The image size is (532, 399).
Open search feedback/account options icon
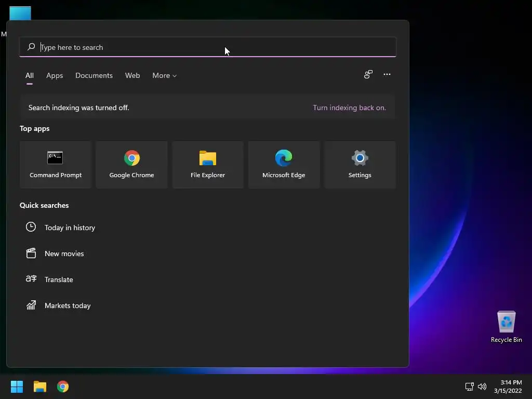click(x=368, y=74)
